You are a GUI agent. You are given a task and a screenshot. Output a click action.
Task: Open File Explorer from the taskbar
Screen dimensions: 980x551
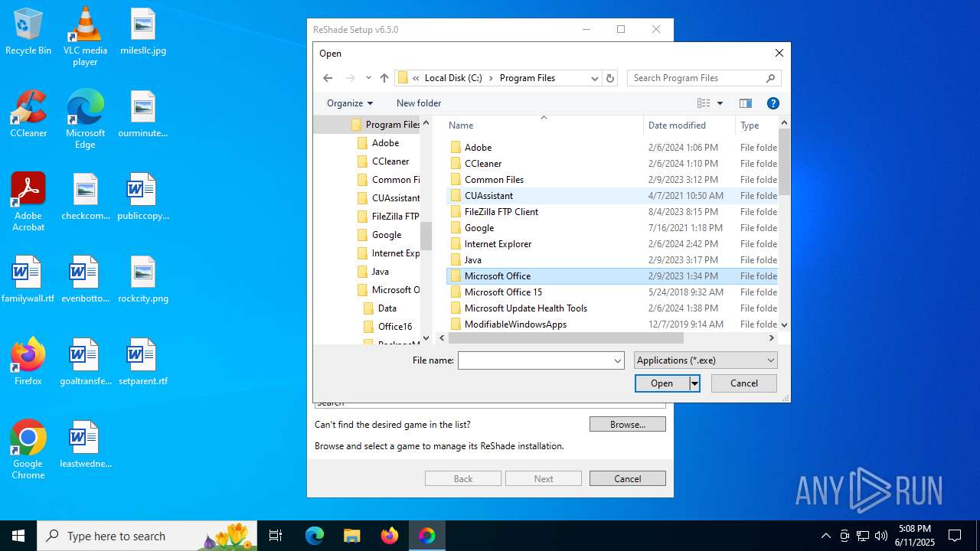[351, 536]
